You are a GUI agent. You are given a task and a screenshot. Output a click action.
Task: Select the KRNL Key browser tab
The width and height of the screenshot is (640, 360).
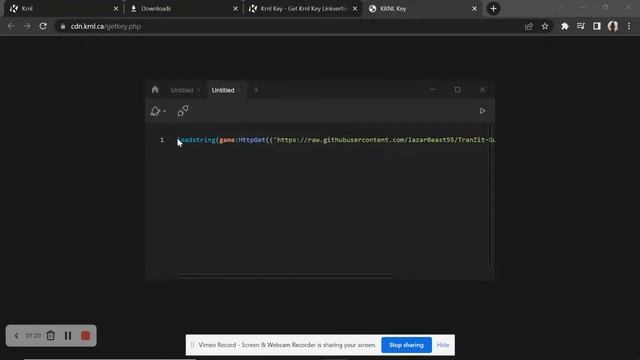pyautogui.click(x=422, y=9)
